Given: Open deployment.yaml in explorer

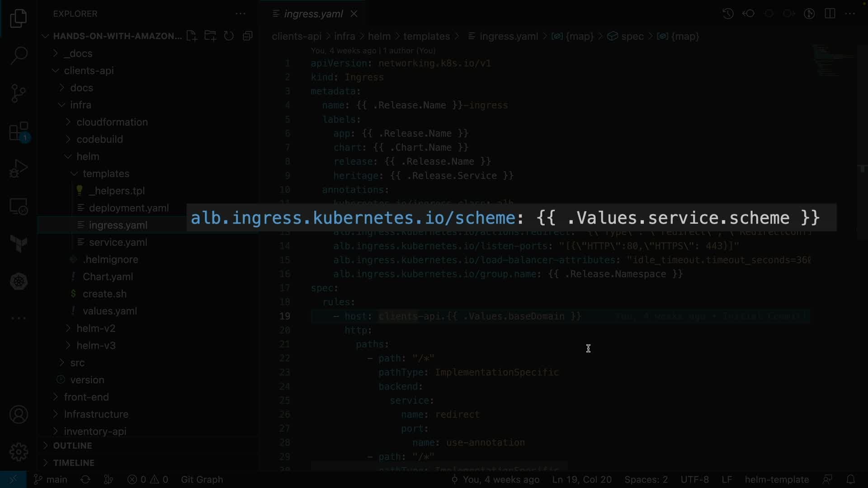Looking at the screenshot, I should pyautogui.click(x=128, y=208).
